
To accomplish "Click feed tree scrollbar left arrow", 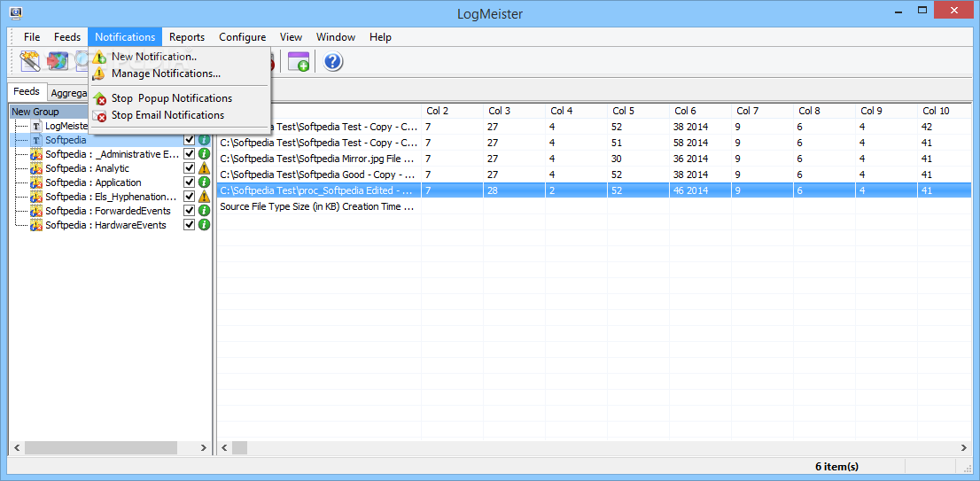I will coord(17,448).
